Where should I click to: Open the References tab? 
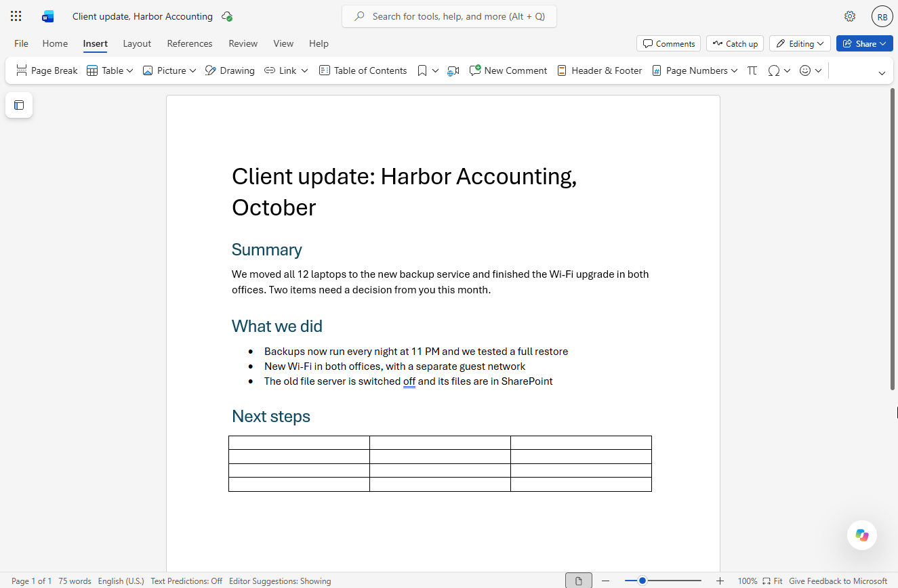(x=190, y=43)
